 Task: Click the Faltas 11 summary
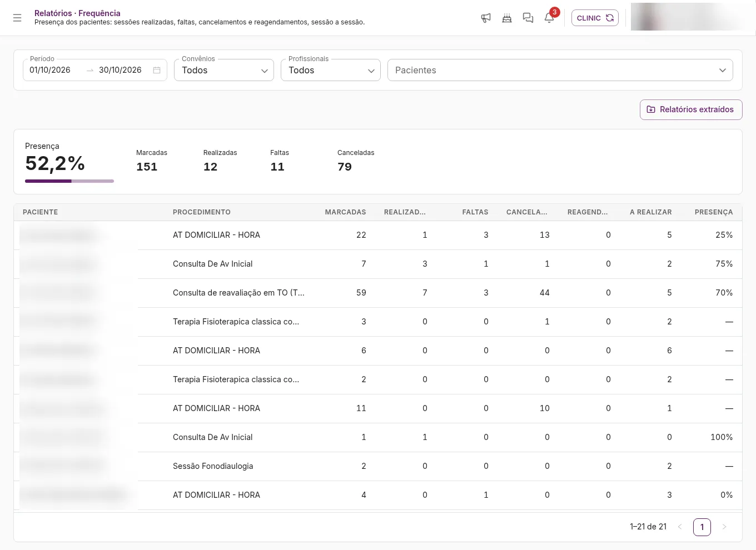pos(280,161)
